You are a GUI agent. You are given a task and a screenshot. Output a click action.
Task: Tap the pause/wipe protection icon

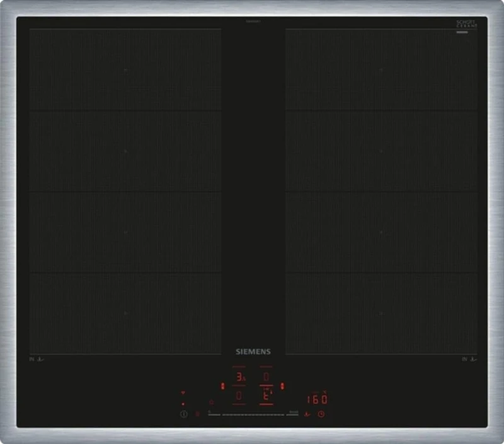click(x=197, y=414)
